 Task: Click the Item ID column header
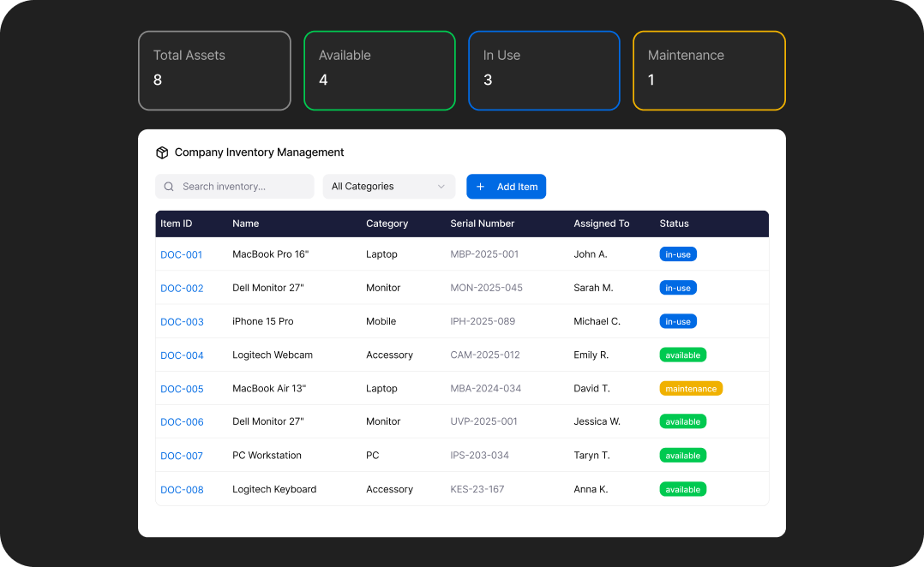[177, 224]
